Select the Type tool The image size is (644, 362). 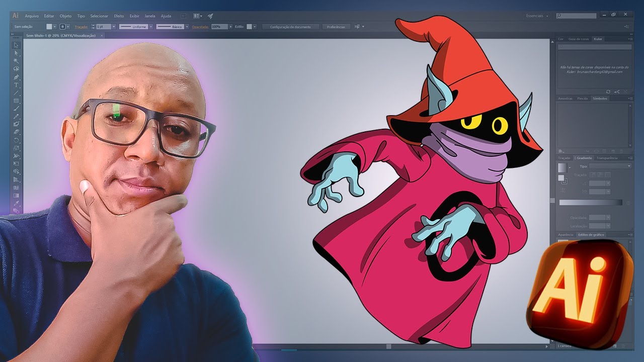click(x=16, y=85)
